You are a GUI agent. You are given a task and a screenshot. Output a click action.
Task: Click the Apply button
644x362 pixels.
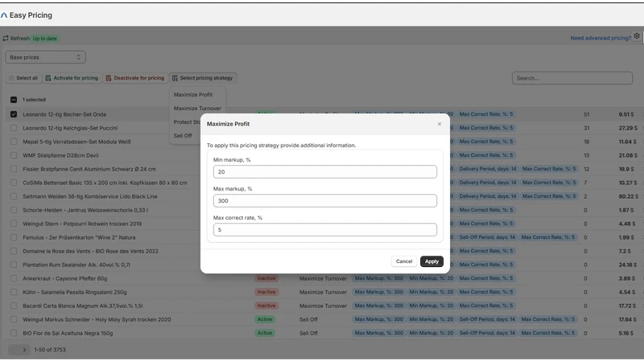[431, 261]
